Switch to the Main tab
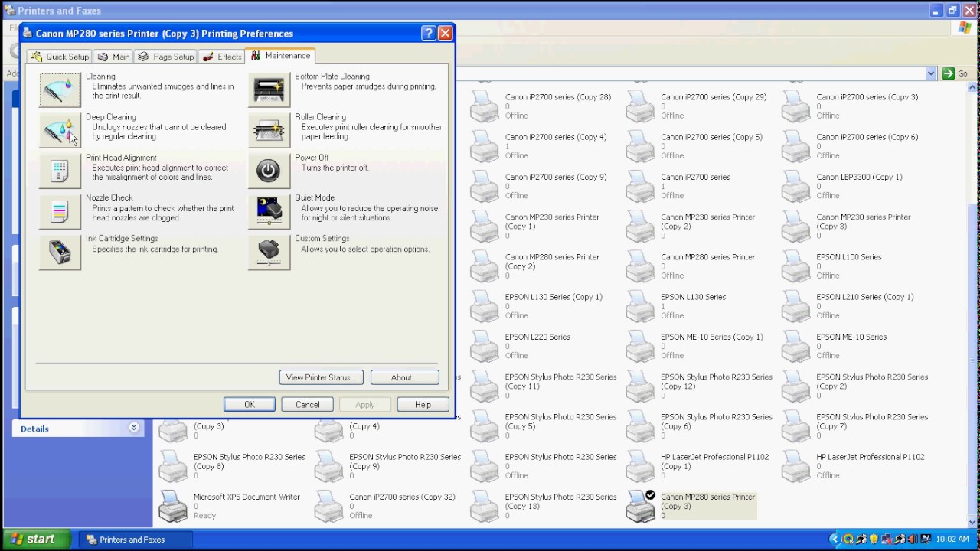 pyautogui.click(x=113, y=57)
